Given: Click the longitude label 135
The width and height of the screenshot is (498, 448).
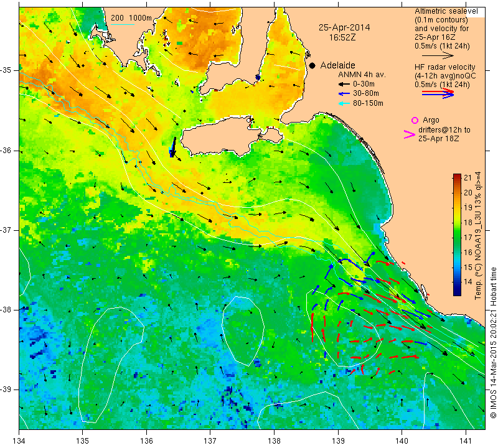Looking at the screenshot, I should pos(83,441).
